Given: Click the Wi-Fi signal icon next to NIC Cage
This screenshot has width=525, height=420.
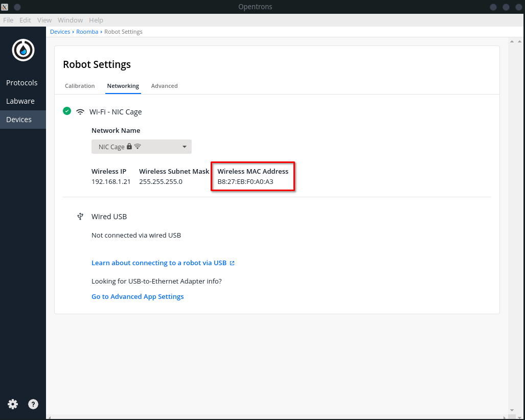Looking at the screenshot, I should (80, 111).
